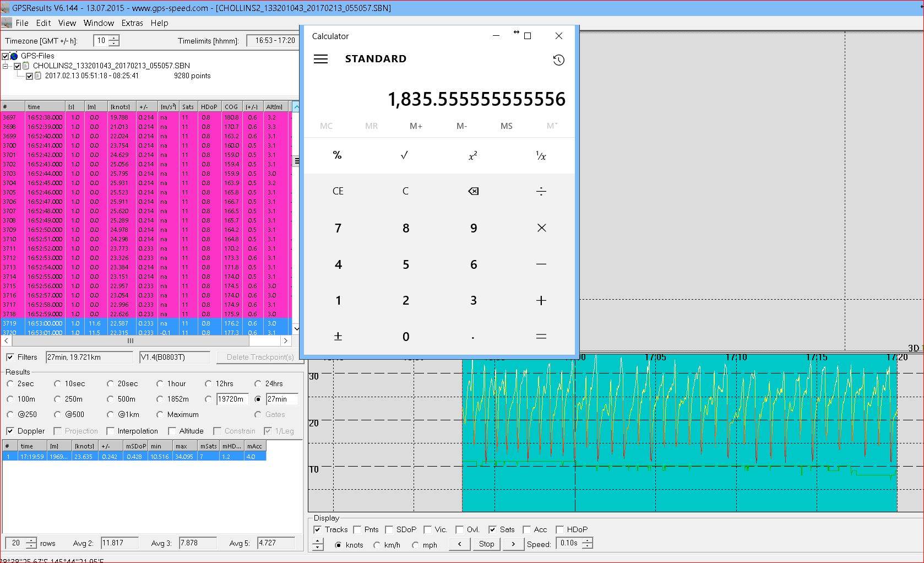The height and width of the screenshot is (563, 924).
Task: Open the Window menu
Action: [x=99, y=23]
